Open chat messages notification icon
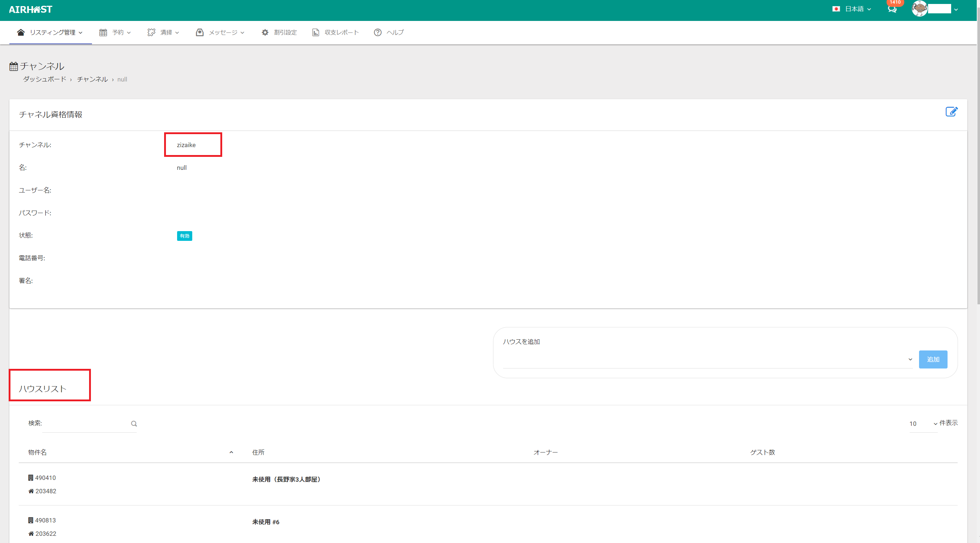Viewport: 980px width, 543px height. click(892, 9)
